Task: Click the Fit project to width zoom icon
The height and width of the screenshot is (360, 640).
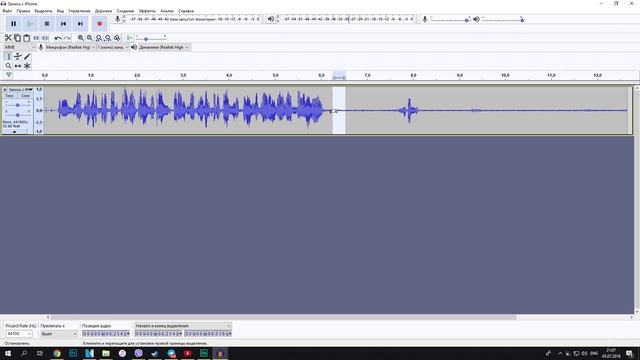Action: pos(108,38)
